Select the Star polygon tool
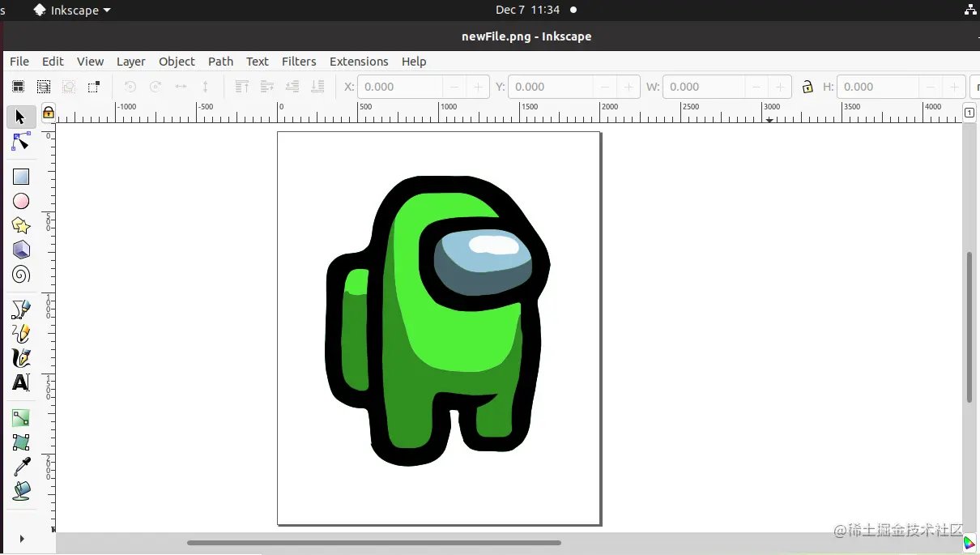The width and height of the screenshot is (980, 555). 21,225
